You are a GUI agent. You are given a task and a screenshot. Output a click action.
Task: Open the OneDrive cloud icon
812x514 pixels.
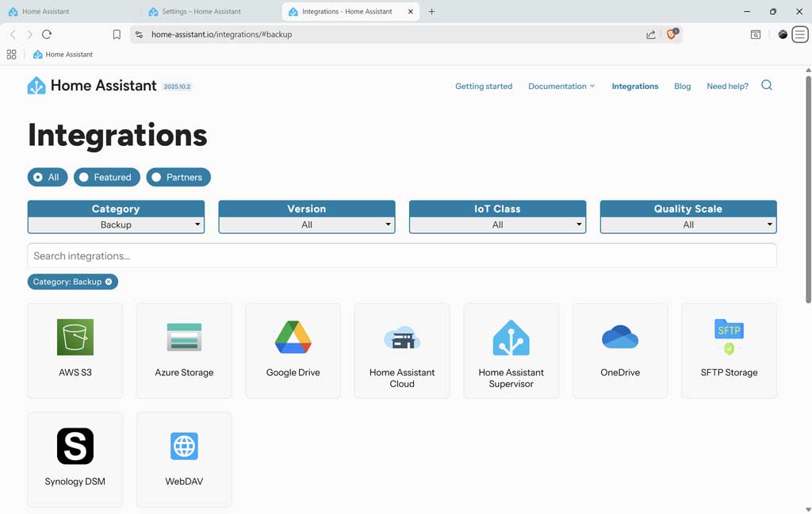(x=620, y=337)
